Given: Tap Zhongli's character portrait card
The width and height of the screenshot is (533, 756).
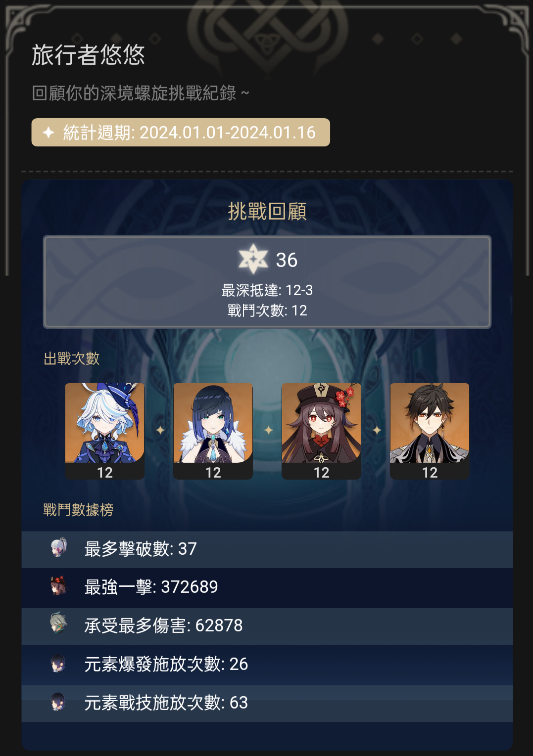Looking at the screenshot, I should 430,431.
